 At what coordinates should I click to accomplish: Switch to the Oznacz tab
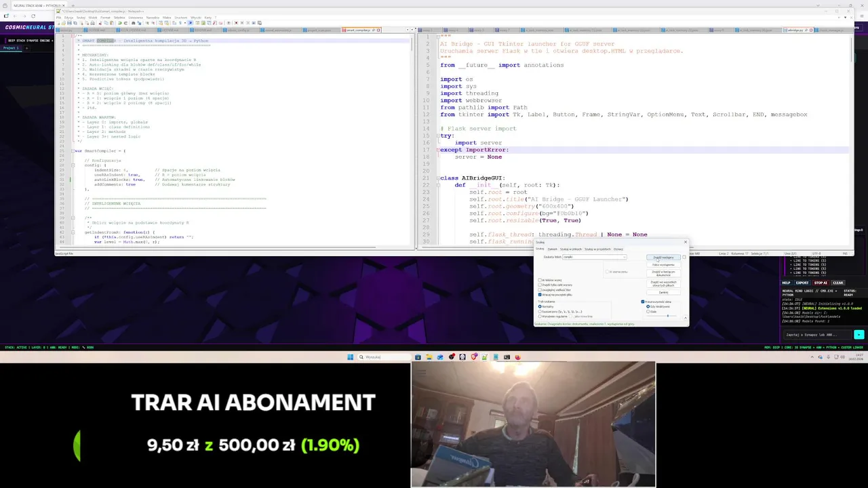point(618,249)
